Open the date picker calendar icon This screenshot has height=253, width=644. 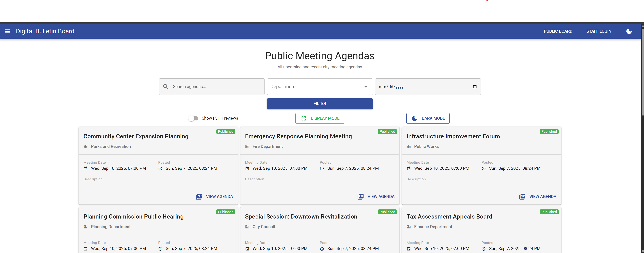pos(475,86)
